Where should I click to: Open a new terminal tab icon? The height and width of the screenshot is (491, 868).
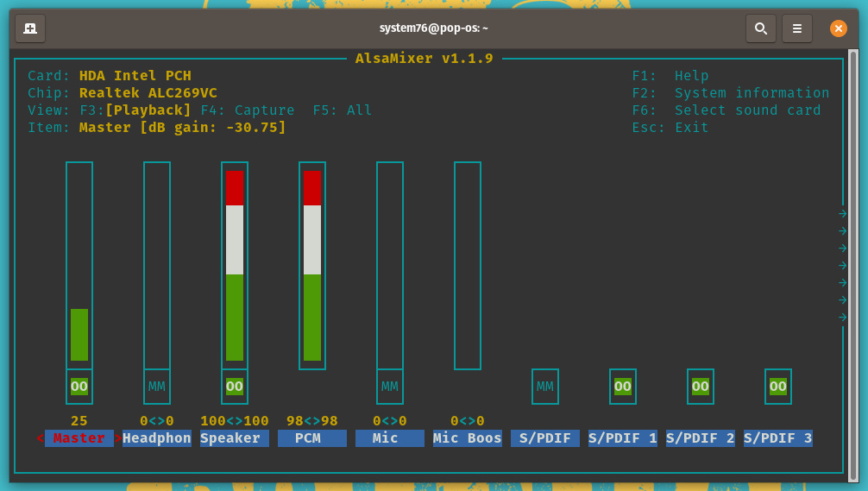click(x=30, y=28)
